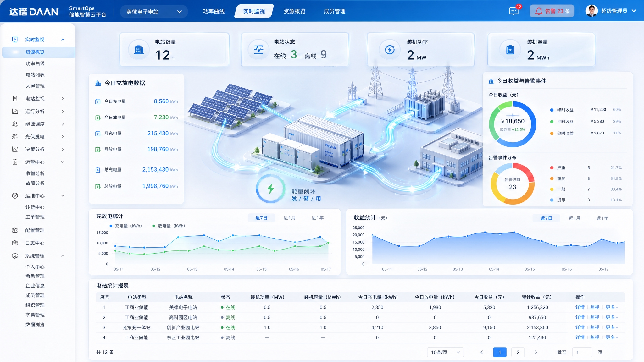Click the 装机容量 battery icon
644x362 pixels.
coord(510,50)
